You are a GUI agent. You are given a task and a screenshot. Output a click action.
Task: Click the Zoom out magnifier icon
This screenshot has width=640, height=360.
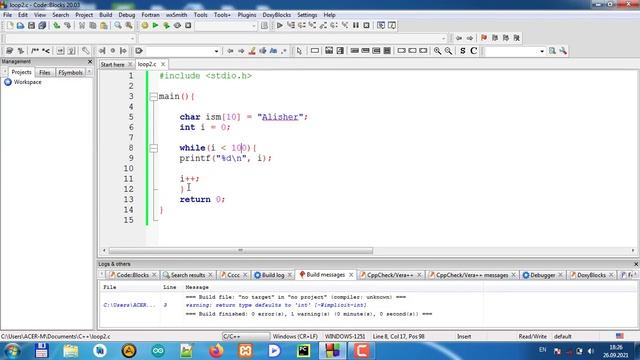(448, 51)
